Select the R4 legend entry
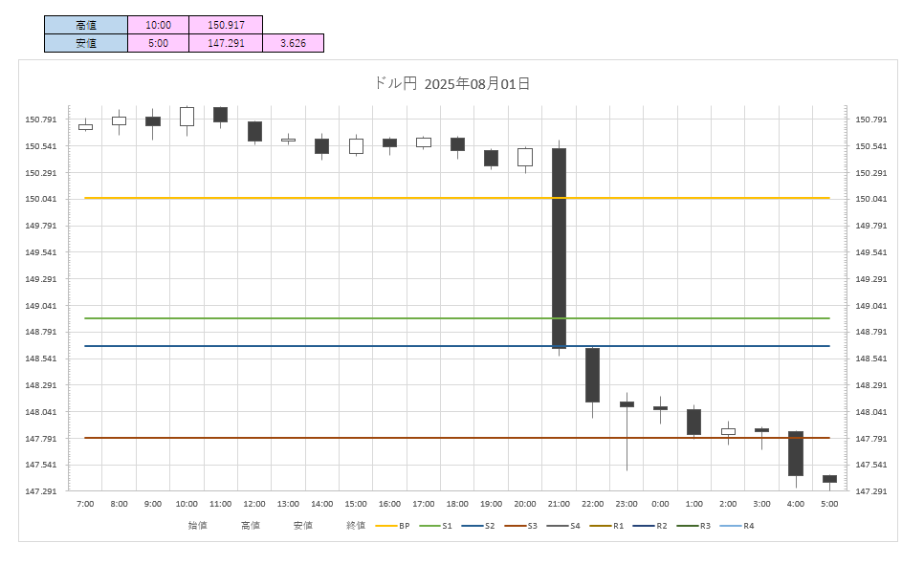Screen dimensions: 924x565 click(737, 526)
